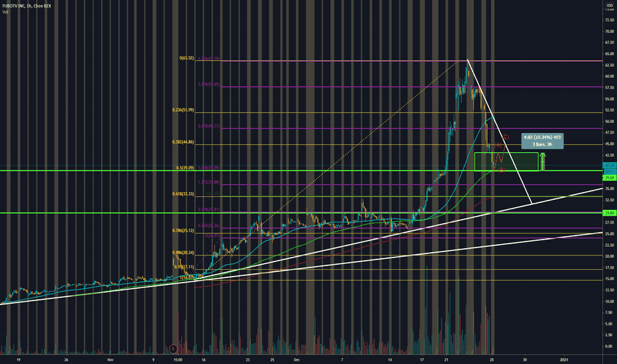The image size is (617, 364).
Task: Click the 10.00 price axis value
Action: [x=609, y=301]
